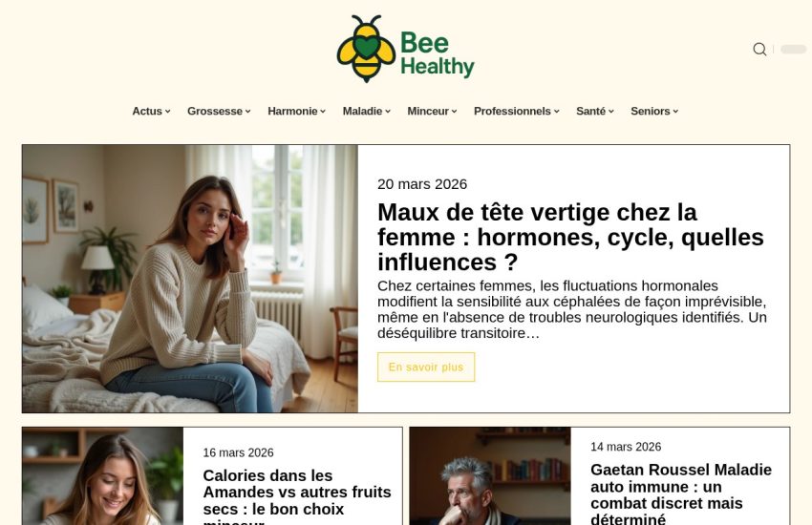Click the hormonal fluctuations excerpt text

[x=571, y=310]
